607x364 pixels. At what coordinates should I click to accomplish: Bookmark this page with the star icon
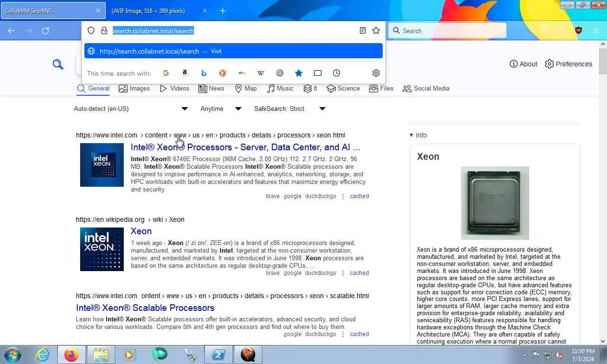pyautogui.click(x=376, y=30)
